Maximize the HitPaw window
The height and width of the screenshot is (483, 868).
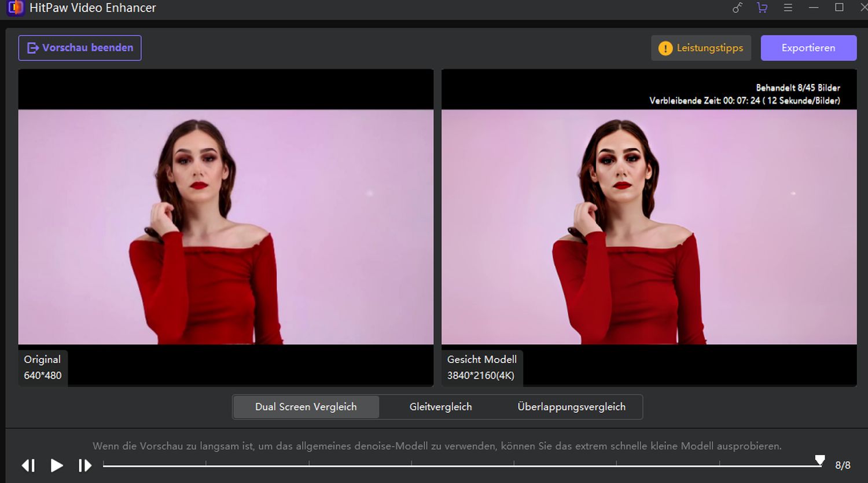click(x=839, y=8)
